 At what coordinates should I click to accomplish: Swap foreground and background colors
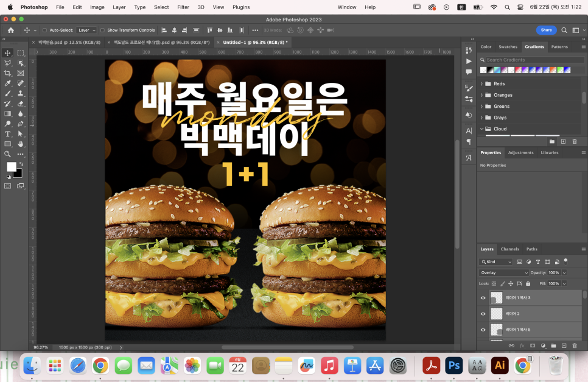(21, 164)
